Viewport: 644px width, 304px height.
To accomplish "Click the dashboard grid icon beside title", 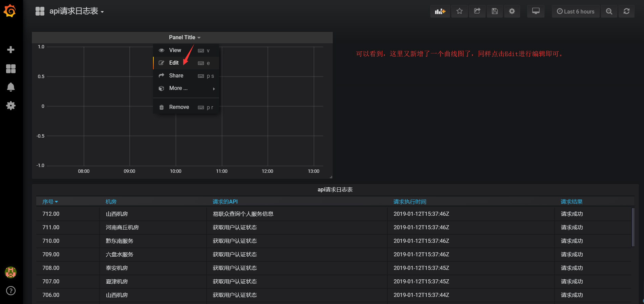I will click(x=40, y=11).
